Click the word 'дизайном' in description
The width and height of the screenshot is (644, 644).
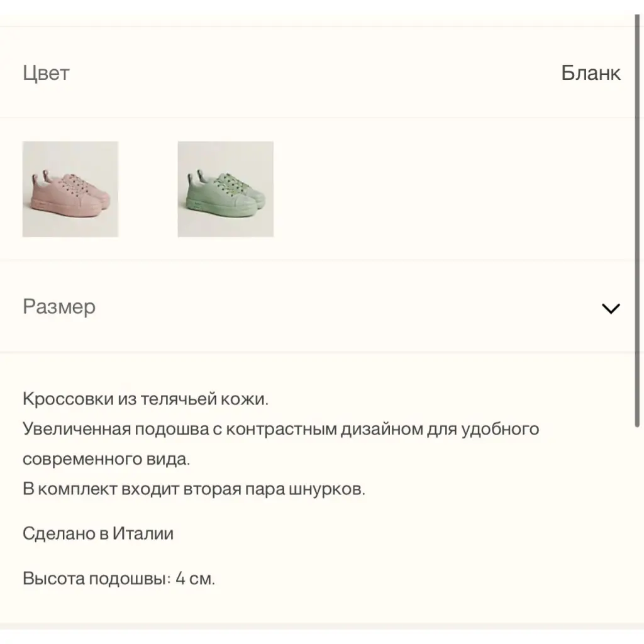382,429
